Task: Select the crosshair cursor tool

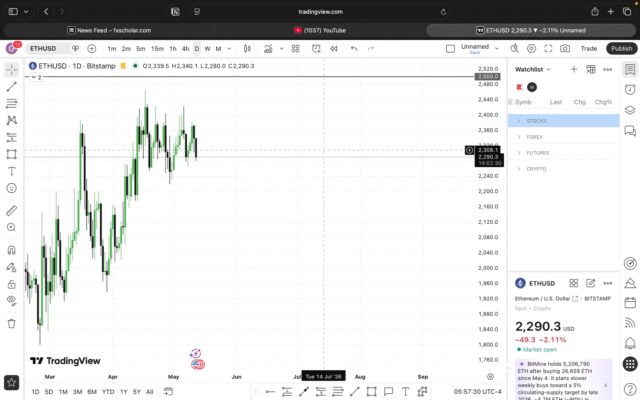Action: [x=11, y=70]
